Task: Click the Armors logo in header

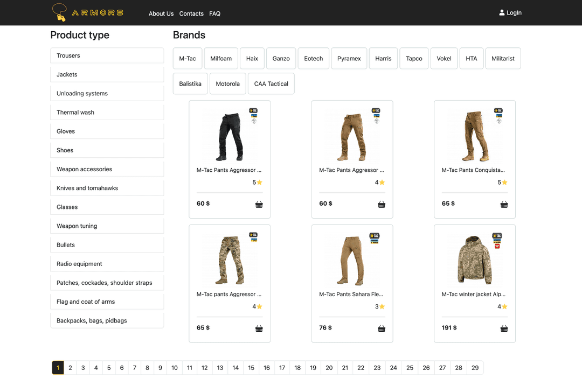Action: (x=88, y=12)
